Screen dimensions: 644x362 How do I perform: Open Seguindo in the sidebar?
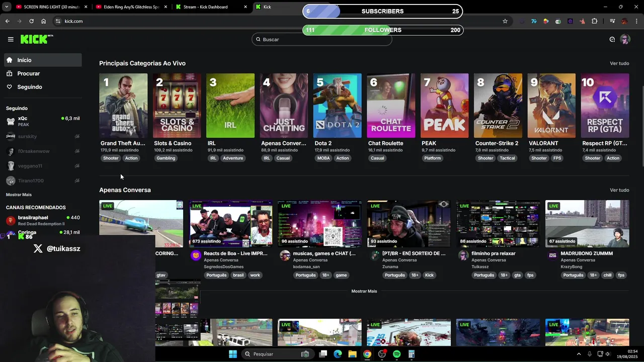(x=43, y=87)
